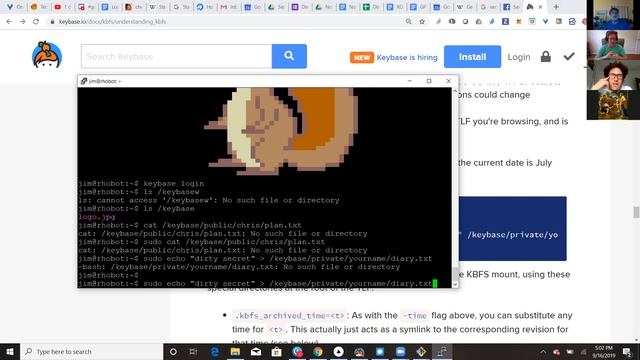Open a new browser tab with plus
The width and height of the screenshot is (640, 360).
[556, 7]
